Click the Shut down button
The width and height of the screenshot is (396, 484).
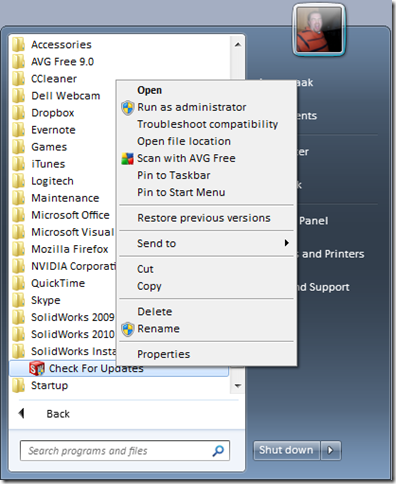[286, 450]
